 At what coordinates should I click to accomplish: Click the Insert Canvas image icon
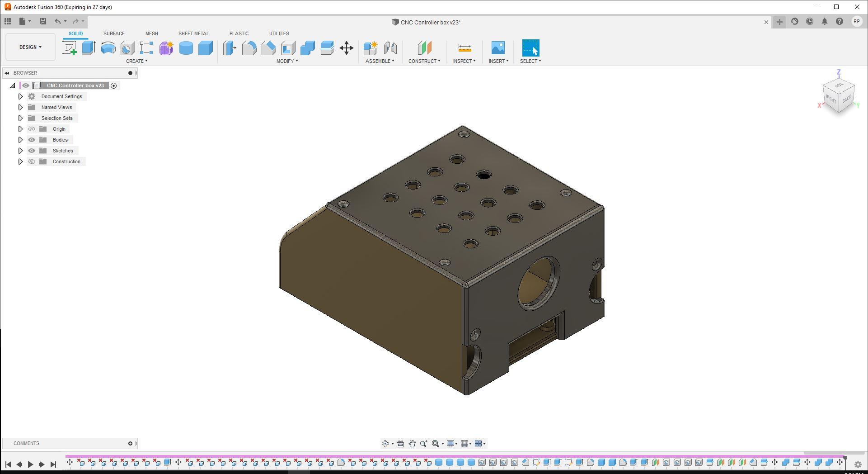click(x=498, y=48)
